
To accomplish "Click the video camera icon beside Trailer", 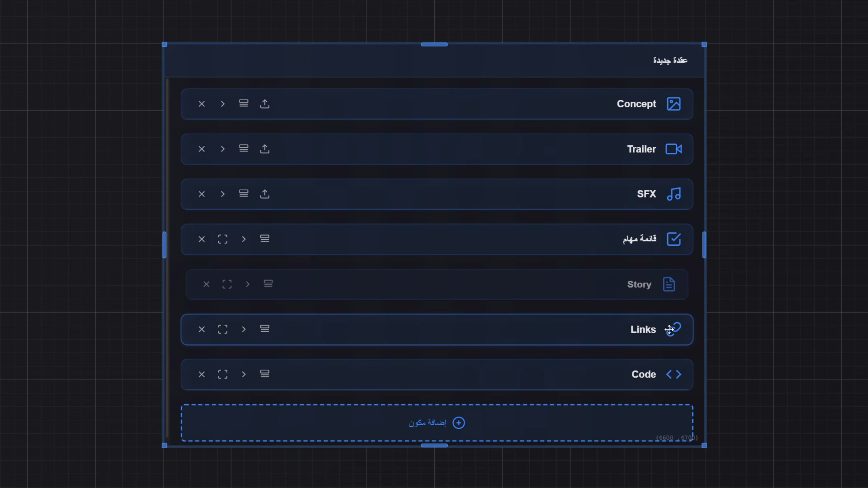I will point(673,149).
